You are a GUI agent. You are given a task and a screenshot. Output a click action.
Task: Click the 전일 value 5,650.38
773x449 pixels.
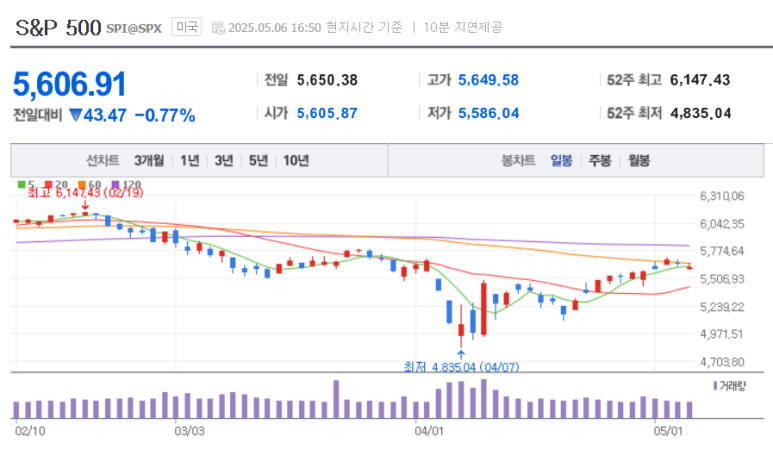pyautogui.click(x=327, y=80)
